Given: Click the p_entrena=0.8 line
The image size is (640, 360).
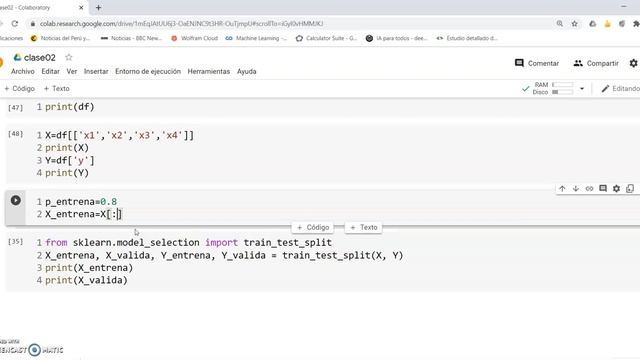Looking at the screenshot, I should [81, 202].
